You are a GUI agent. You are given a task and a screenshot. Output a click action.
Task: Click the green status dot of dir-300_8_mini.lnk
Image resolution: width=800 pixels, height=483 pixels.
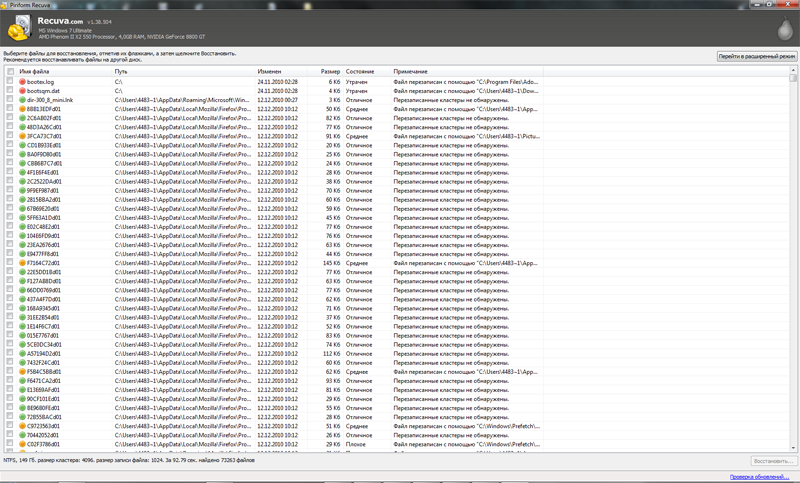click(x=22, y=100)
